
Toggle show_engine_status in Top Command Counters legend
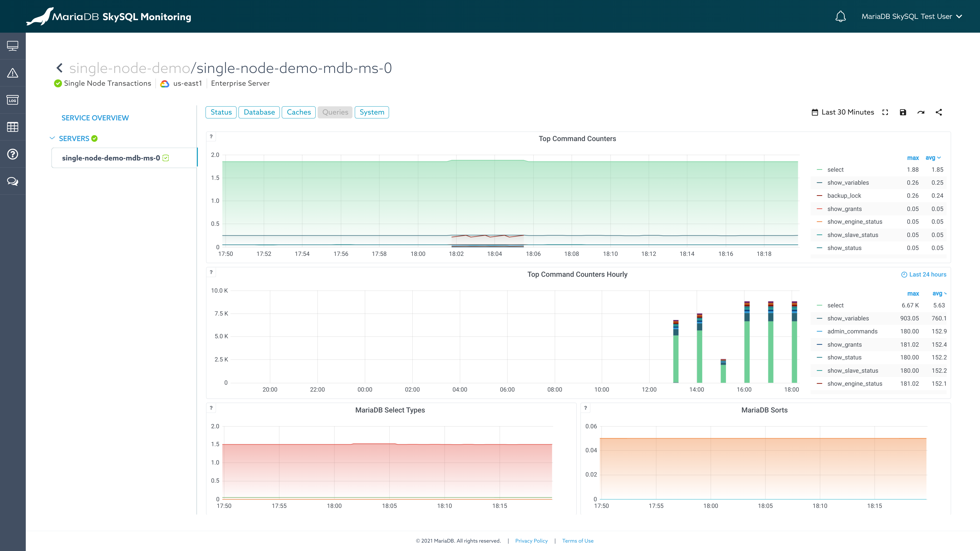click(854, 222)
